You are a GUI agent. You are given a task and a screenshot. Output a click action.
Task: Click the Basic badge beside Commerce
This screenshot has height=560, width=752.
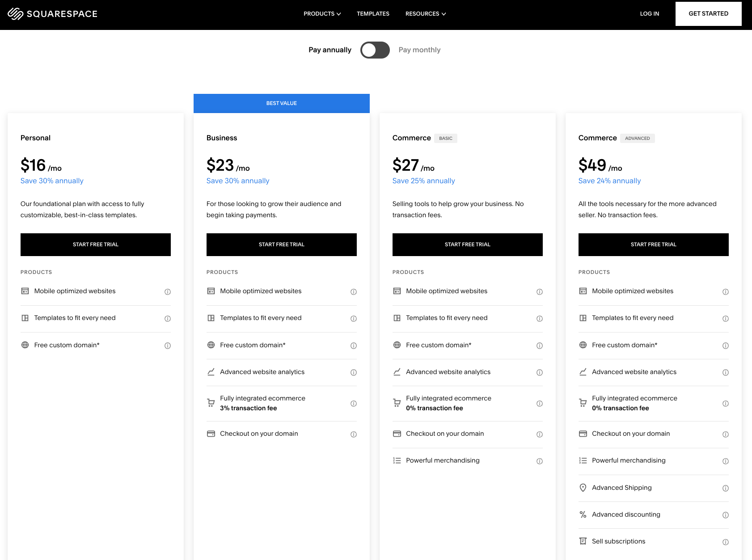click(446, 139)
